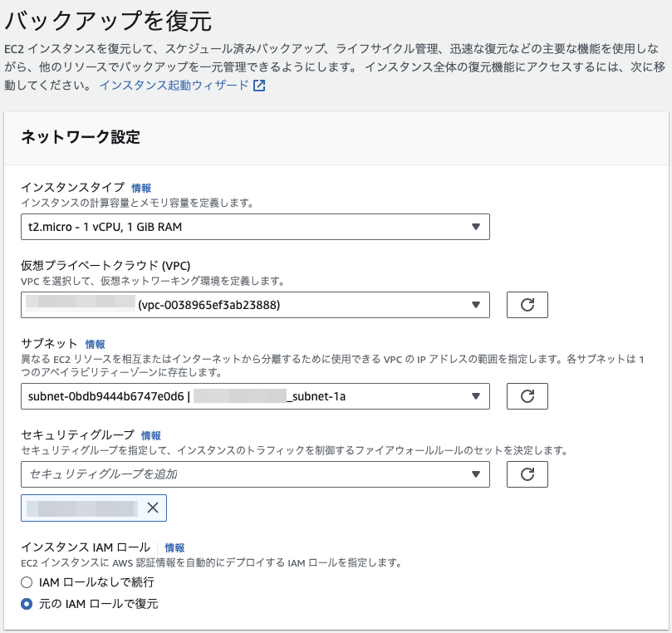Screen dimensions: 672x633
Task: Open the subnet-0bdb9444b6747e0d6 subnet dropdown
Action: tap(249, 396)
